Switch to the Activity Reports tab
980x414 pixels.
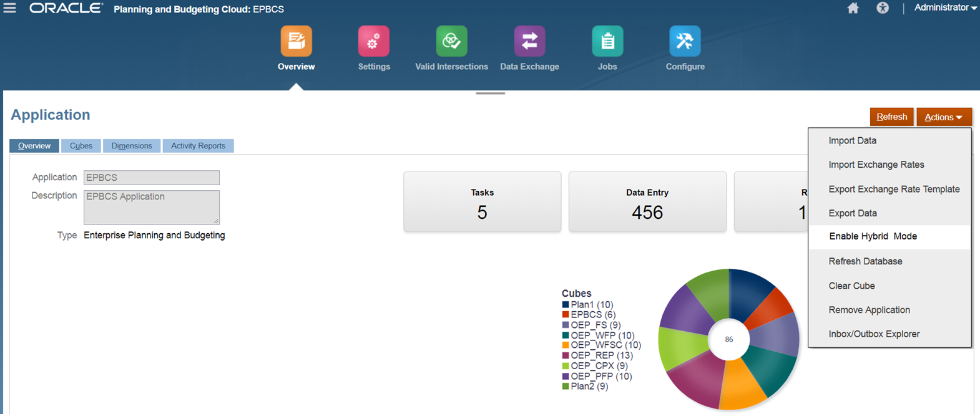(198, 146)
